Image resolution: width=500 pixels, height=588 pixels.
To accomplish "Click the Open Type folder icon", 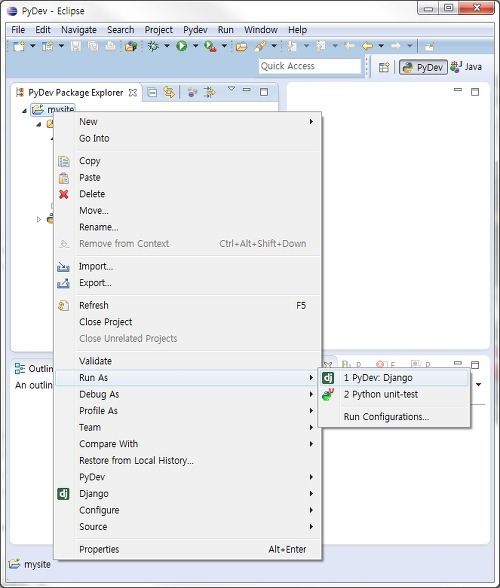I will point(242,46).
